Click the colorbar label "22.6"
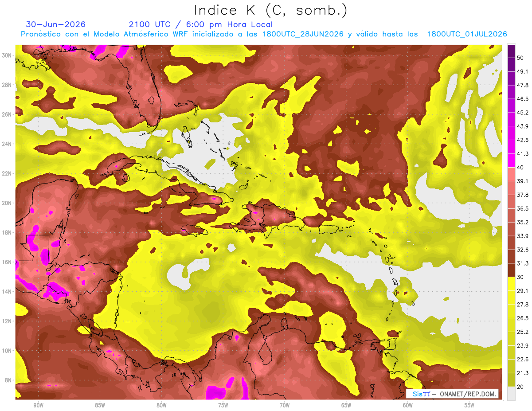532x411 pixels. tap(523, 359)
